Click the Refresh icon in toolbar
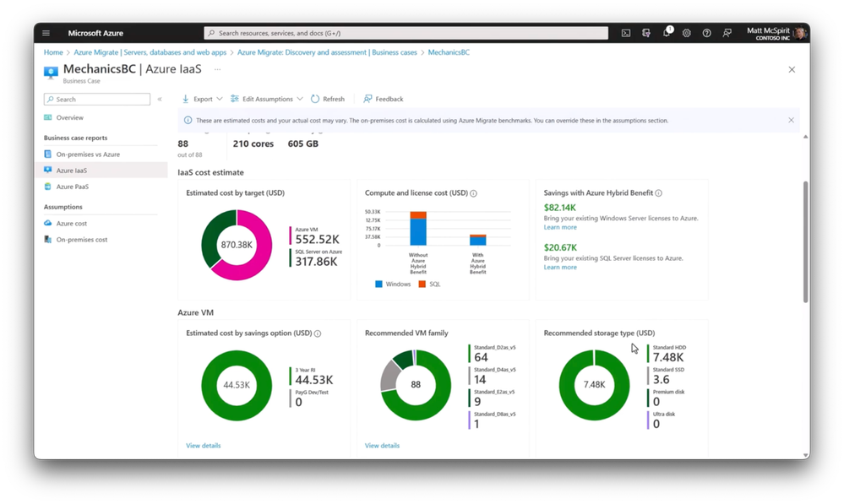844x504 pixels. [315, 99]
